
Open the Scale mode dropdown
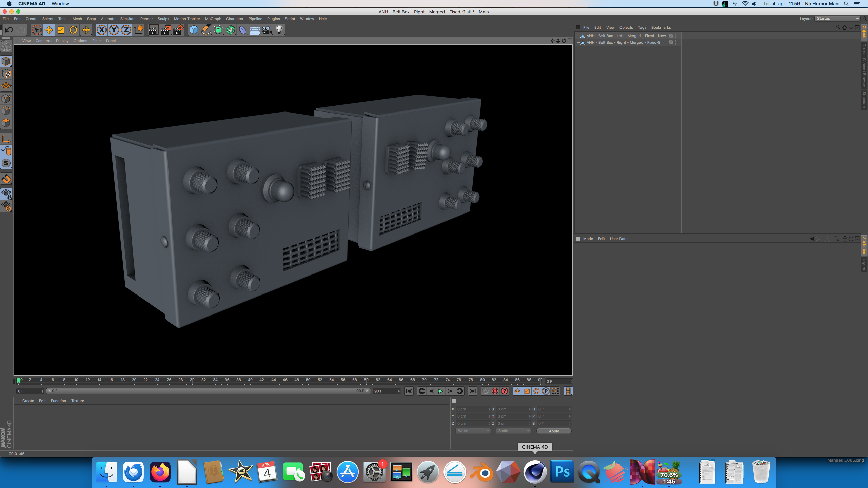pos(513,431)
